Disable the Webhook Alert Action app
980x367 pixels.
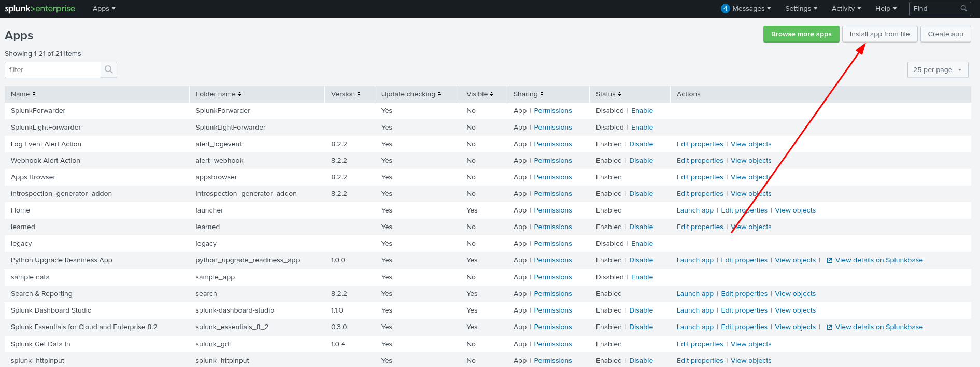[x=641, y=161]
